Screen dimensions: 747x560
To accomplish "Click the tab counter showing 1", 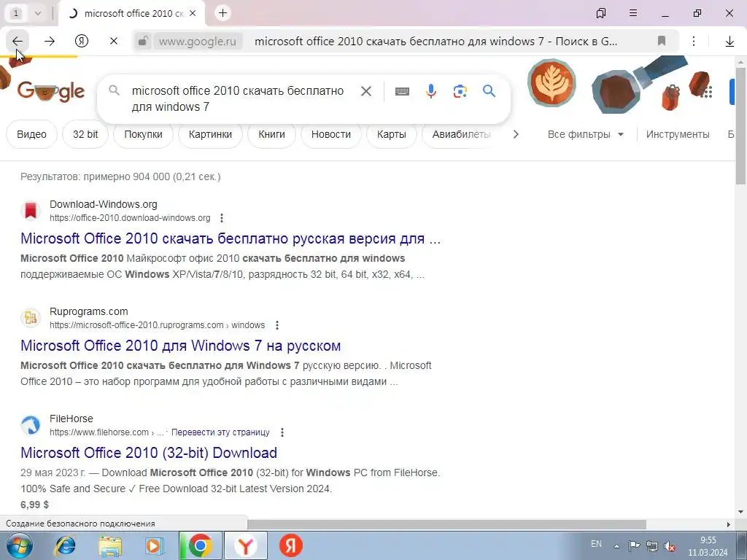I will pyautogui.click(x=16, y=13).
